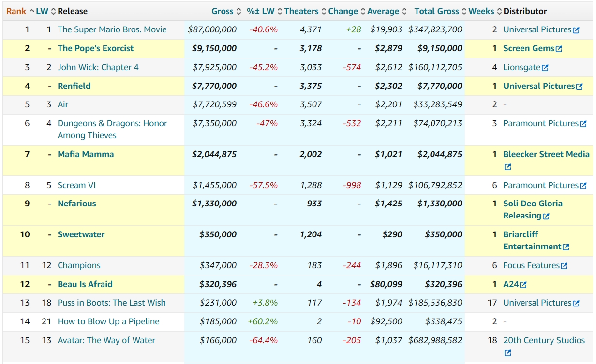Click external link icon next to Lionsgate
Screen dimensions: 596x364
pyautogui.click(x=545, y=68)
